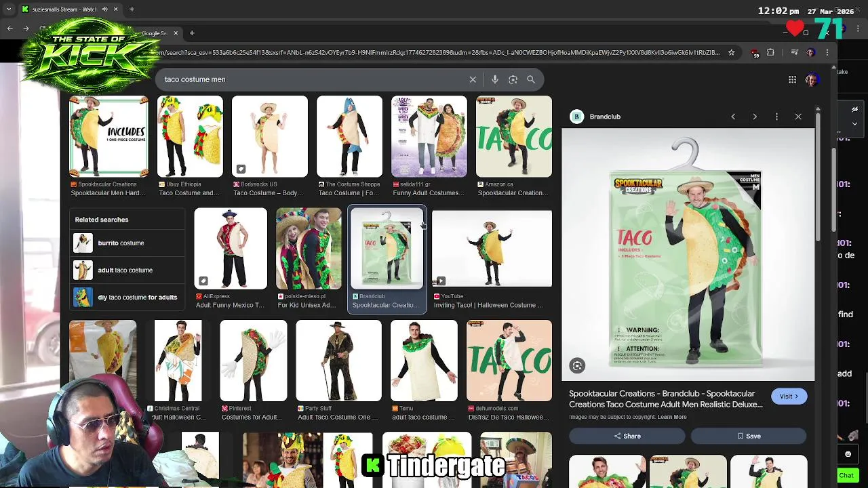The height and width of the screenshot is (488, 868).
Task: Select diy taco costume for adults search
Action: click(x=127, y=297)
